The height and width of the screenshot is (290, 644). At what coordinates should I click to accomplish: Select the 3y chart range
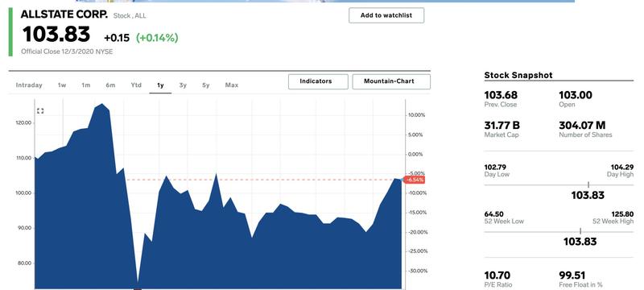[x=183, y=85]
